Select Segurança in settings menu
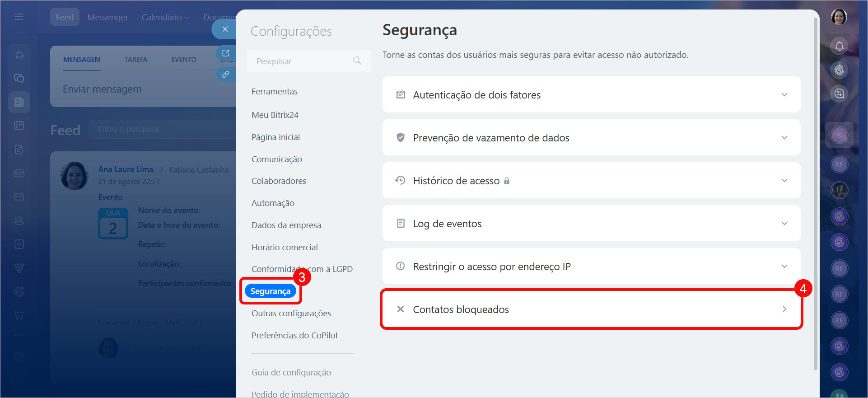The width and height of the screenshot is (868, 398). (x=270, y=291)
